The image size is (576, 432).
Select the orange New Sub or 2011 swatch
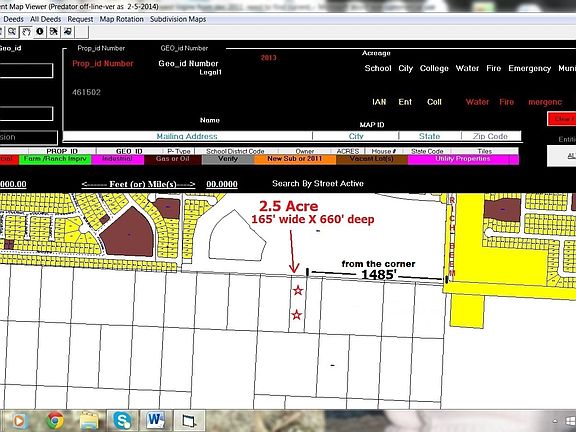(295, 159)
